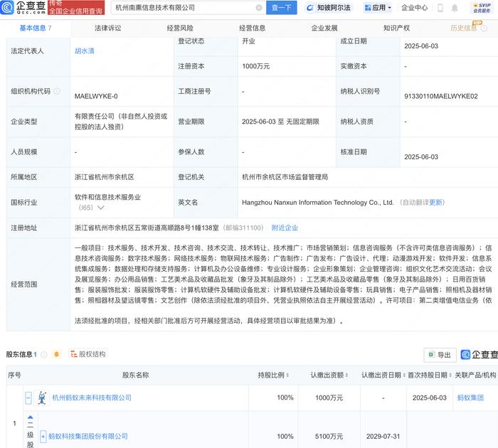Open the 应用 dropdown menu

378,8
